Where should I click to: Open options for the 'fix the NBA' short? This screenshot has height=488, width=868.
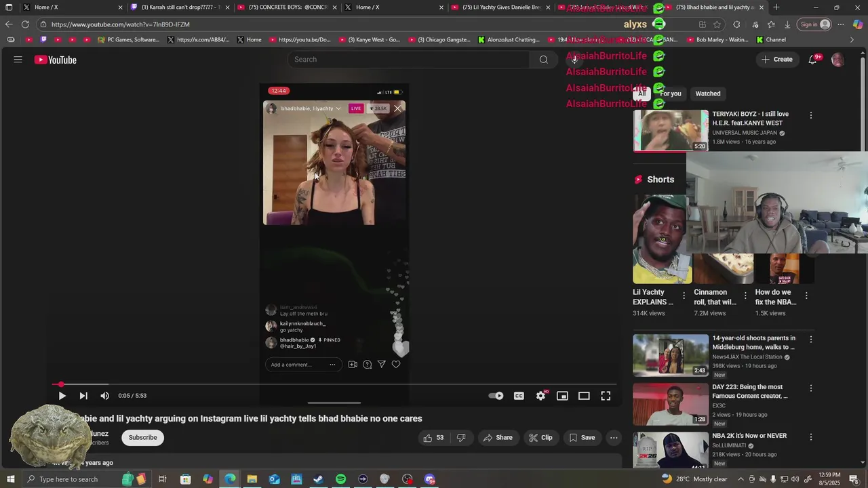[806, 296]
